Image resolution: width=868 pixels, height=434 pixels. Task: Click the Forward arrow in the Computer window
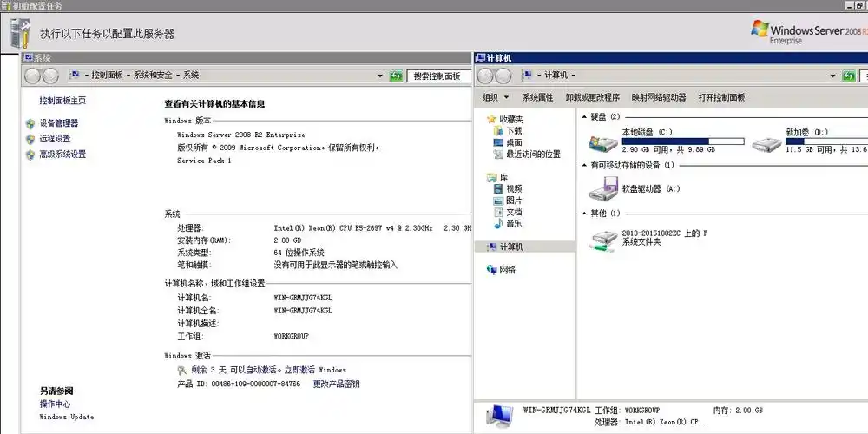point(503,76)
